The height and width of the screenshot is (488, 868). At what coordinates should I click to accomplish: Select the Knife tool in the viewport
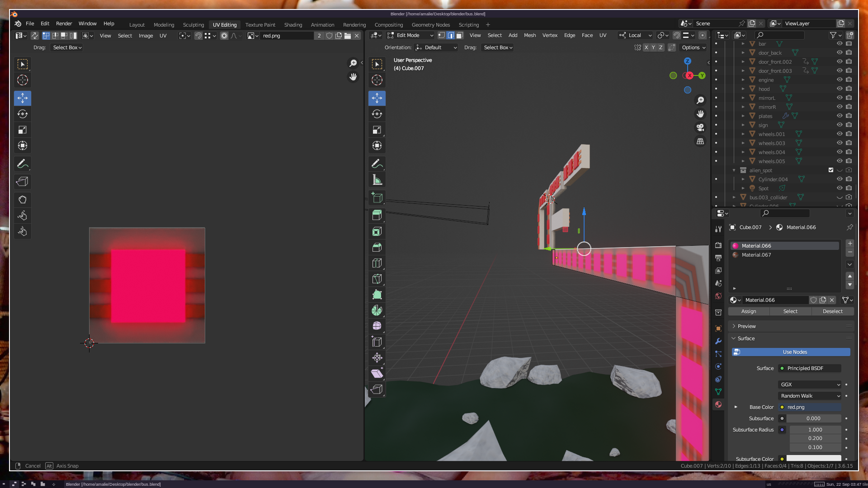(377, 279)
